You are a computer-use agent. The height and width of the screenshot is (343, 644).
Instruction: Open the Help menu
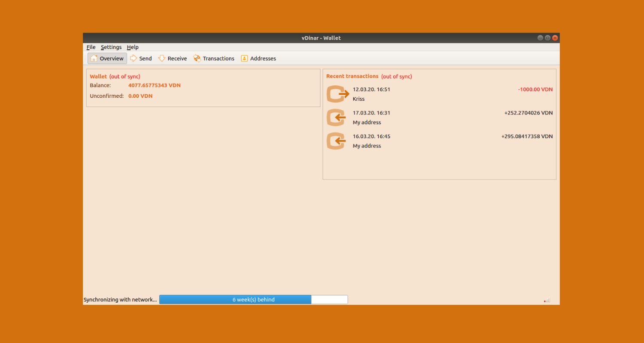(x=133, y=47)
